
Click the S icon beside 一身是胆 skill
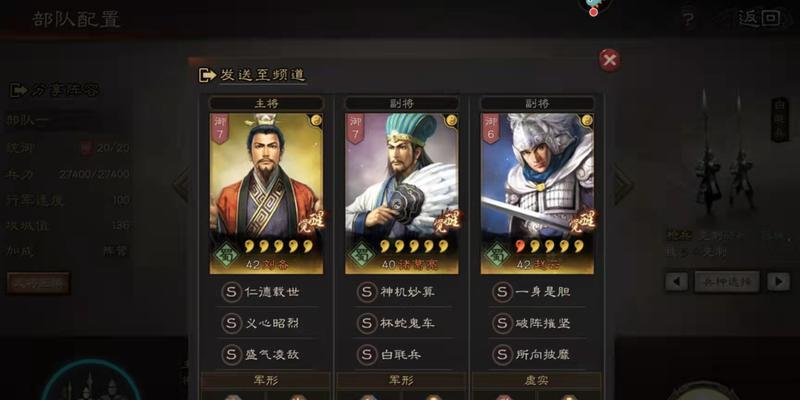tap(502, 292)
